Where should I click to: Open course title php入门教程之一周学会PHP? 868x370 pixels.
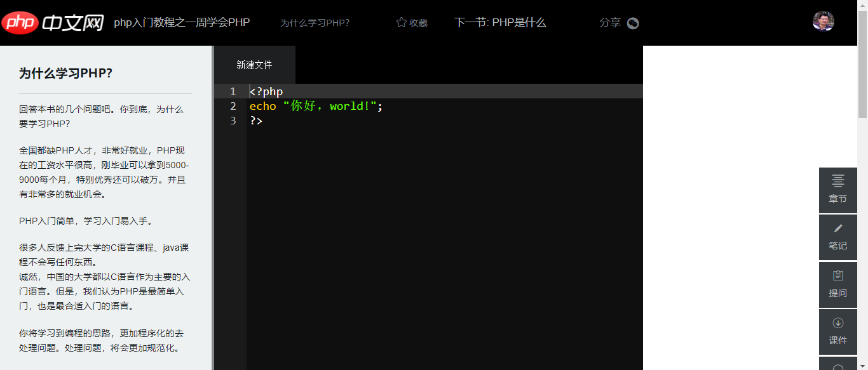(181, 22)
